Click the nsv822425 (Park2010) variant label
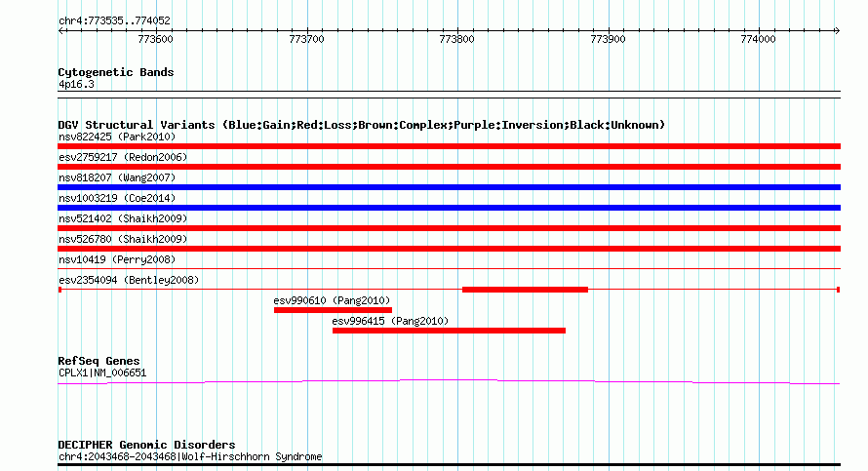This screenshot has height=471, width=868. tap(117, 137)
